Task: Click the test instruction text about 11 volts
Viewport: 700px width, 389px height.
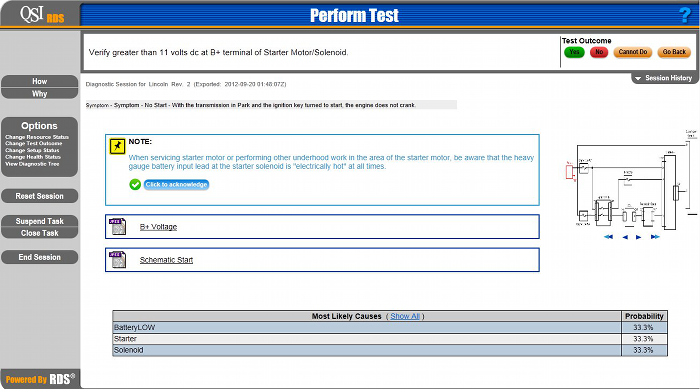Action: coord(218,52)
